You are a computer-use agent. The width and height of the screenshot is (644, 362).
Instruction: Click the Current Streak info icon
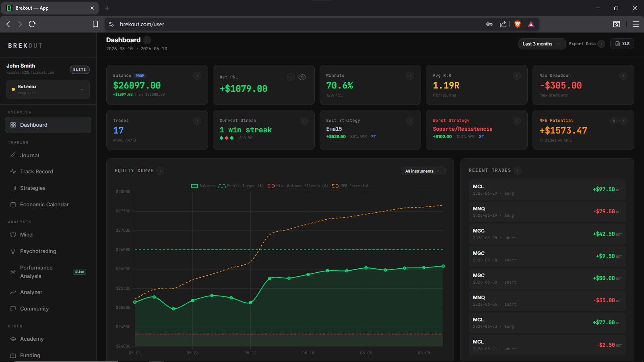304,121
